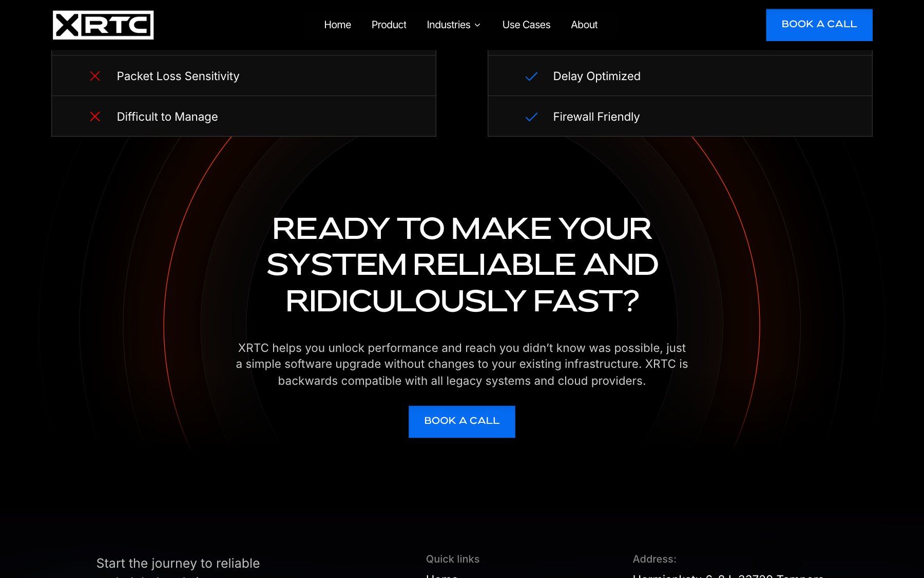
Task: Select the 'Packet Loss Sensitivity' text
Action: 178,76
